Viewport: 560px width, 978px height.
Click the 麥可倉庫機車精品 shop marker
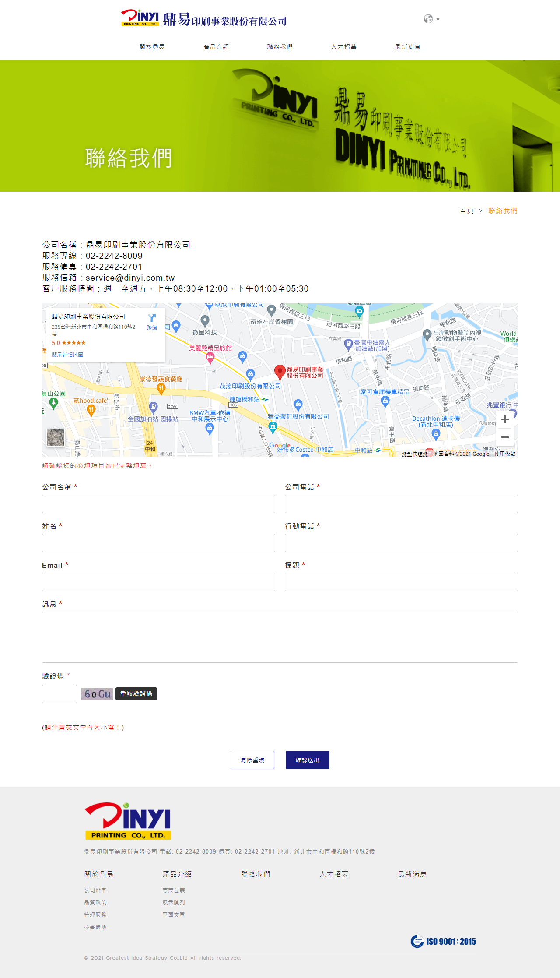pos(385,401)
